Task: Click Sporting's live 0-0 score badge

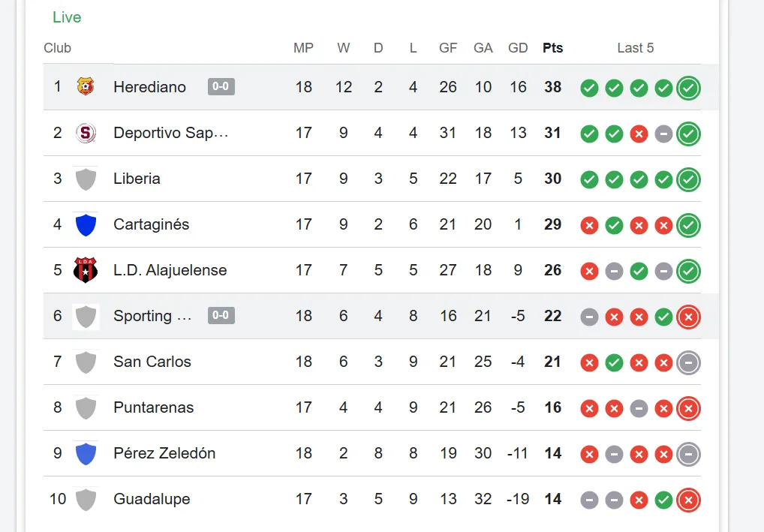Action: [221, 316]
